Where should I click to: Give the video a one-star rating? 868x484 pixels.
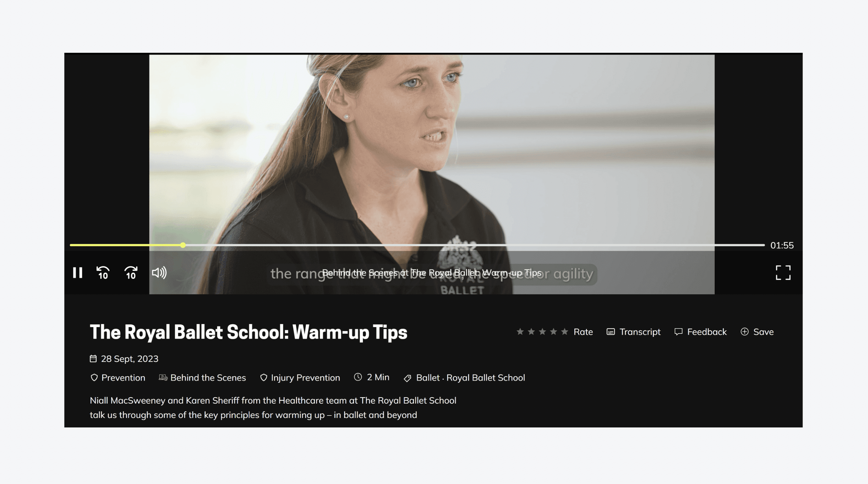[x=520, y=331]
